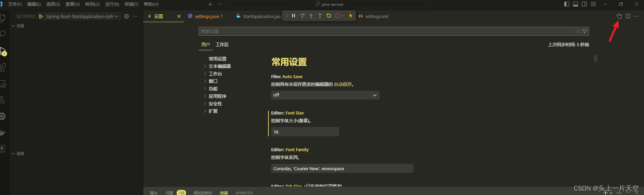Toggle the primary side bar layout
Viewport: 644px width, 195px height.
point(567,4)
